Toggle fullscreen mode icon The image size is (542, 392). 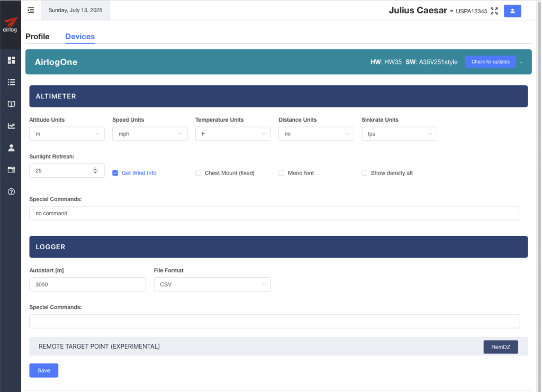[x=494, y=11]
